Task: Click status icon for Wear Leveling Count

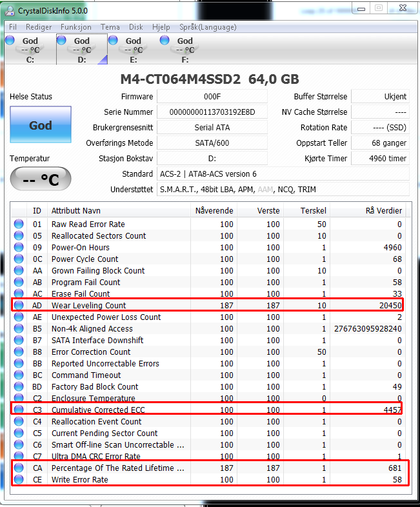Action: (x=19, y=305)
